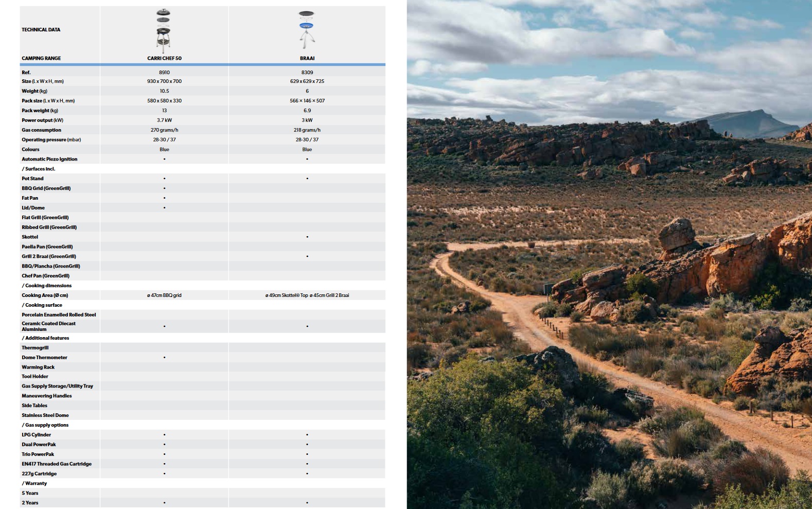Click the '/ Cooking dimensions' section heading

click(x=47, y=286)
